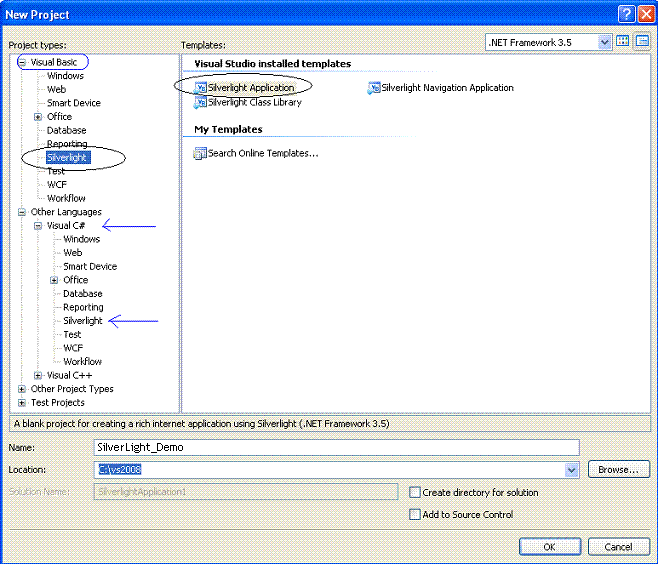Select Reporting under Visual Basic
Image resolution: width=658 pixels, height=564 pixels.
(67, 144)
